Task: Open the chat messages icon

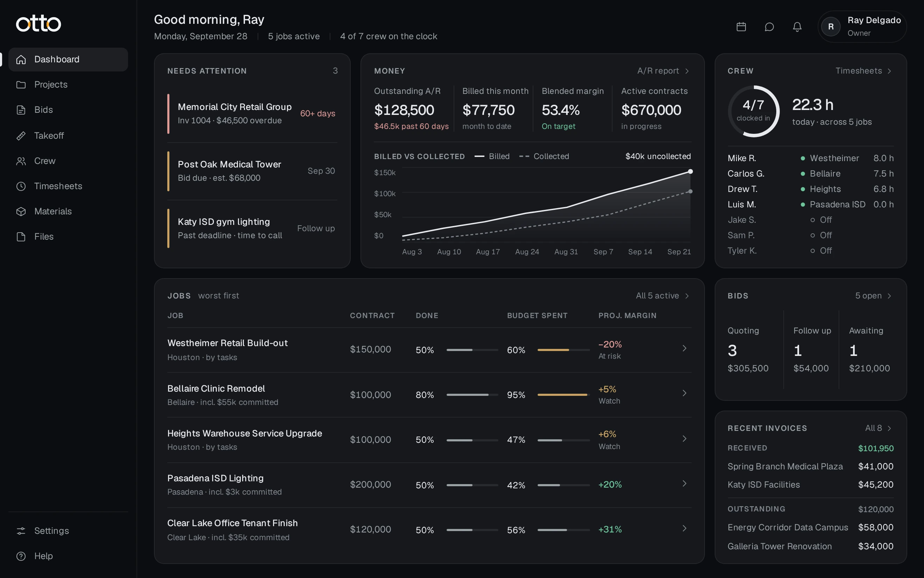Action: click(x=769, y=27)
